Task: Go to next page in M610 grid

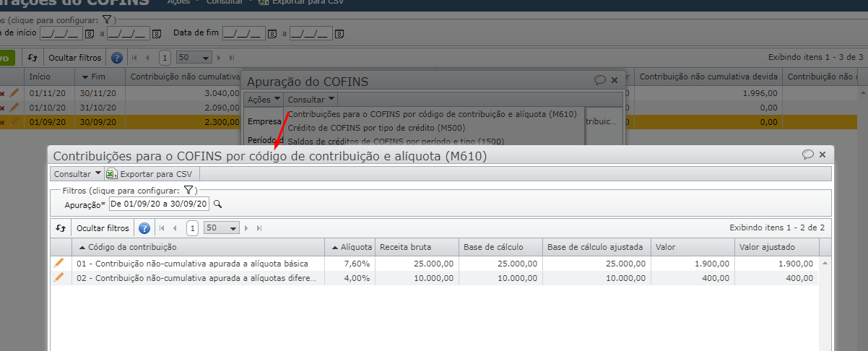Action: click(247, 228)
